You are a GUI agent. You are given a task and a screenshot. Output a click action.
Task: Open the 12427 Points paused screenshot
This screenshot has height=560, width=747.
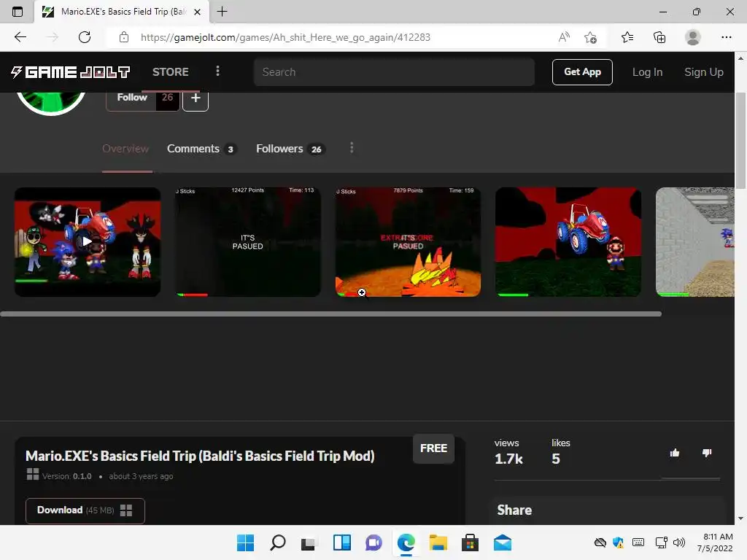pyautogui.click(x=248, y=242)
